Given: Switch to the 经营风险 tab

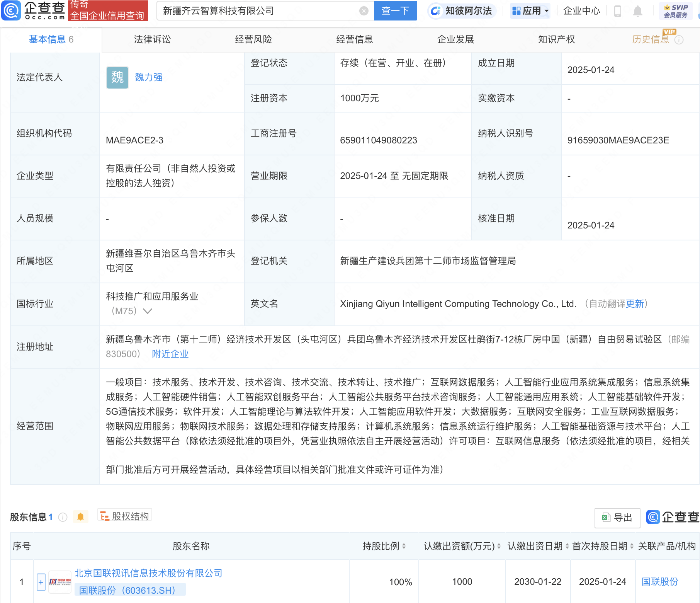Looking at the screenshot, I should pyautogui.click(x=253, y=39).
